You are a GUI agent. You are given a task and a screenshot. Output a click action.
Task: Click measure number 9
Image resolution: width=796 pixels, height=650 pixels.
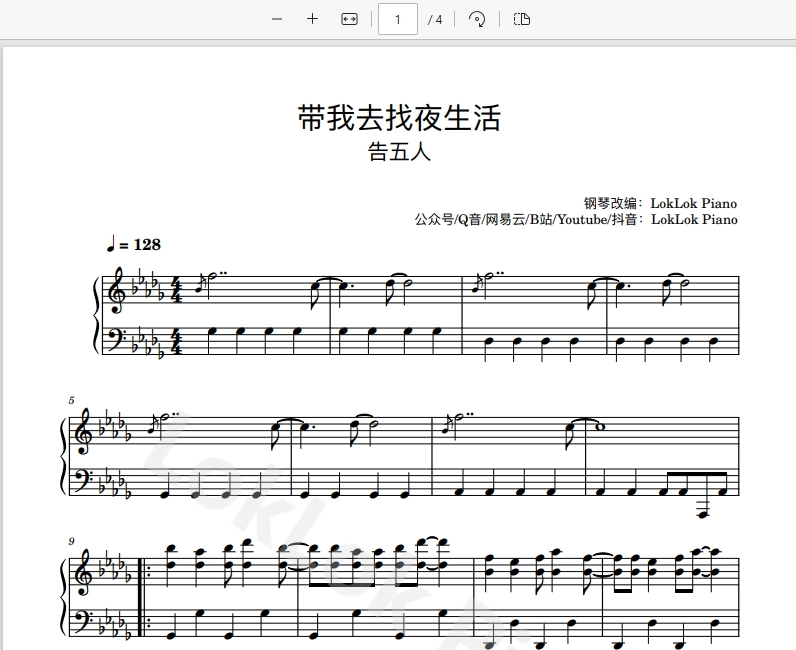point(72,541)
